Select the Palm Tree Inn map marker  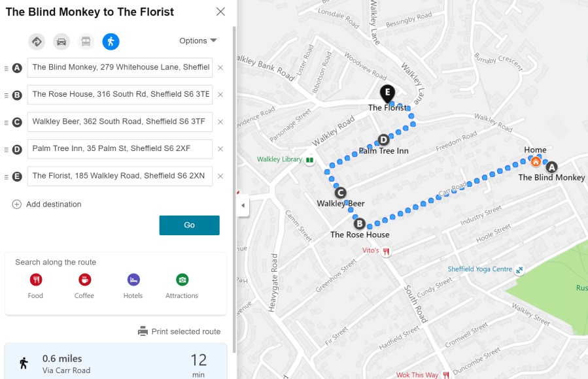click(x=383, y=139)
